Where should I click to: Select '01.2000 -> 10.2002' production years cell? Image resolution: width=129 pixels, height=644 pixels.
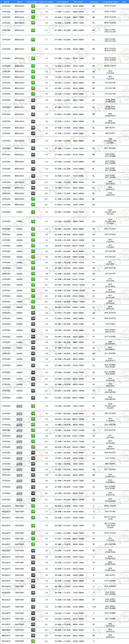pos(63,205)
